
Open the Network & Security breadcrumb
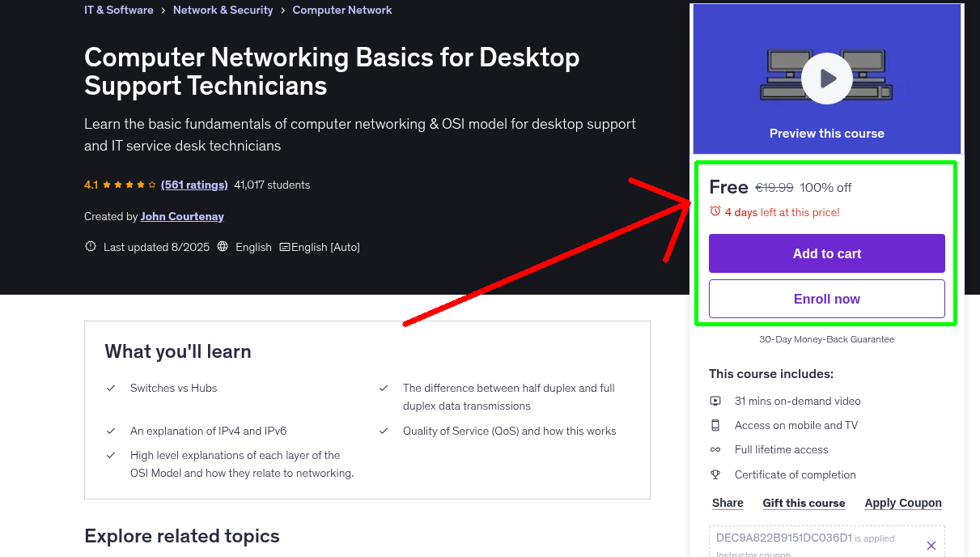(x=223, y=10)
